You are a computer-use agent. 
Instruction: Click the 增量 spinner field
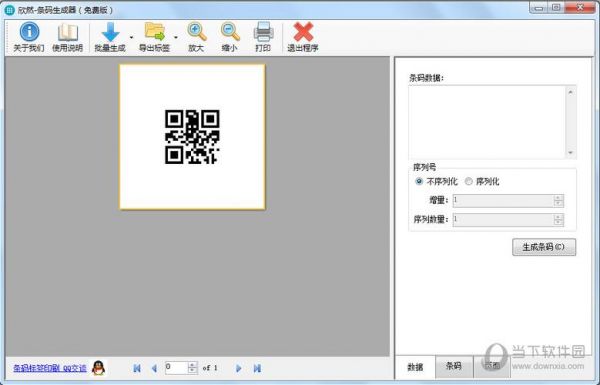click(508, 201)
